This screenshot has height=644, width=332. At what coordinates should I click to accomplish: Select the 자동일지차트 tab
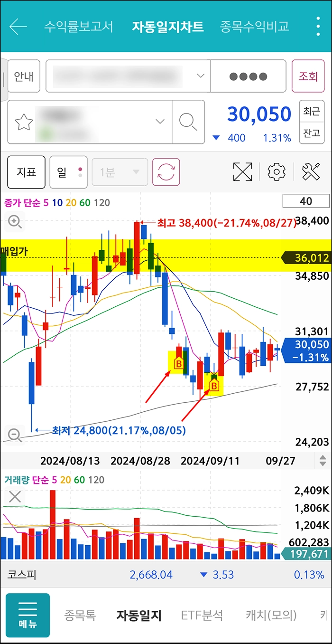(168, 27)
